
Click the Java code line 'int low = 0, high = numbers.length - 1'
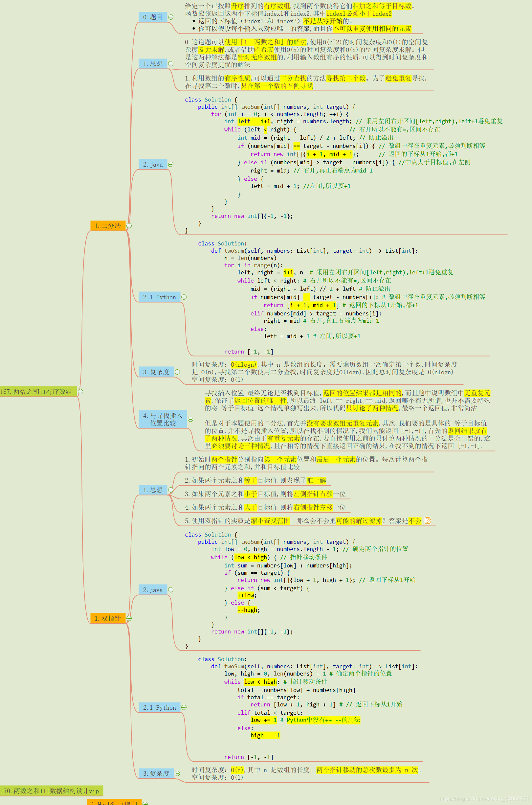275,549
